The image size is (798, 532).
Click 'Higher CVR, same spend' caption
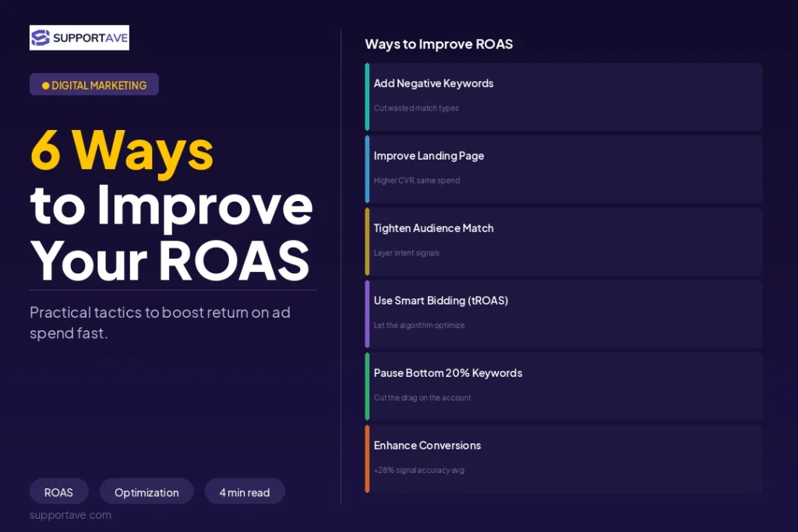[x=417, y=181]
